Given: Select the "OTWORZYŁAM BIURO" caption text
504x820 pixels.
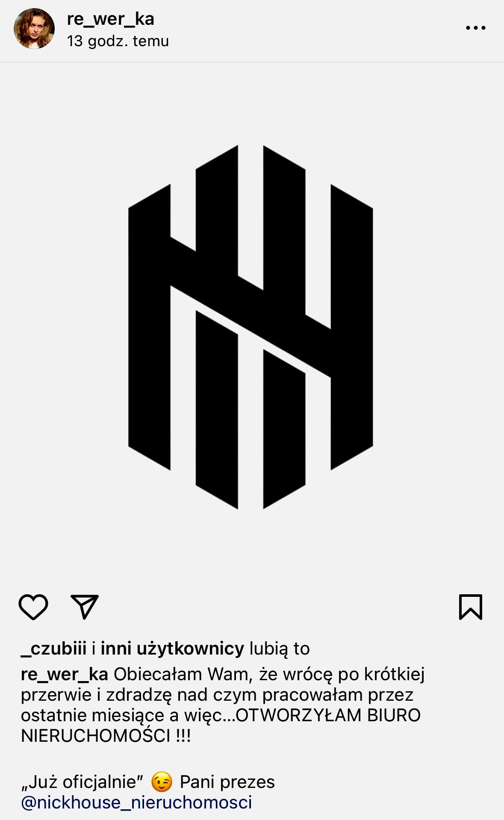Looking at the screenshot, I should (x=328, y=715).
